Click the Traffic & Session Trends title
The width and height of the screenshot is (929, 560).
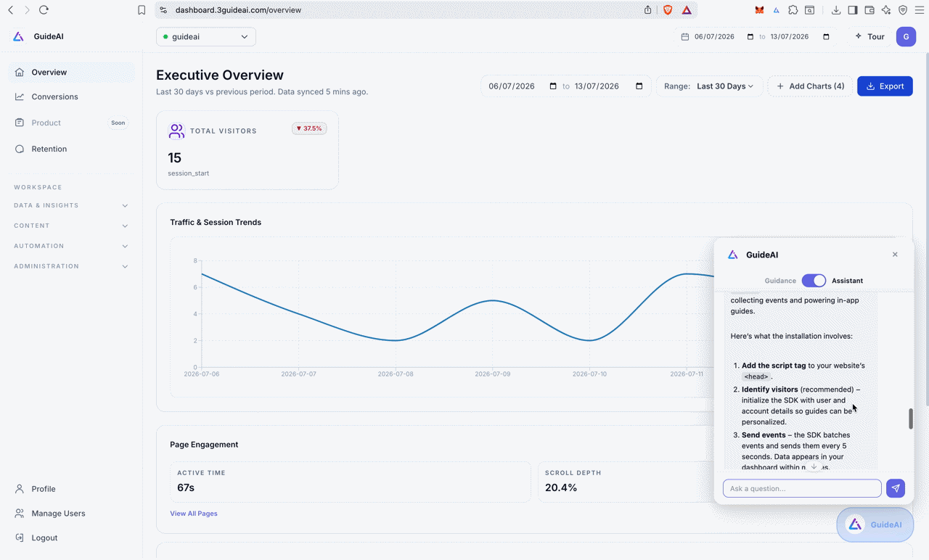216,222
